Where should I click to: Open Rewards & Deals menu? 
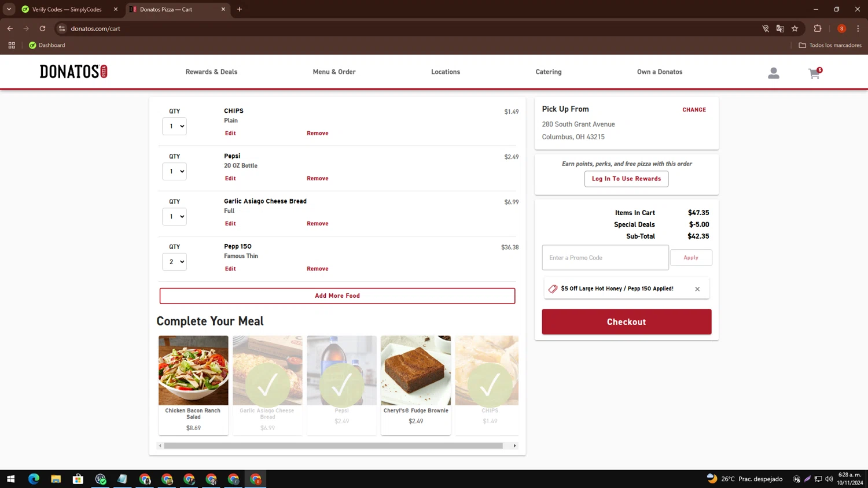[x=211, y=72]
